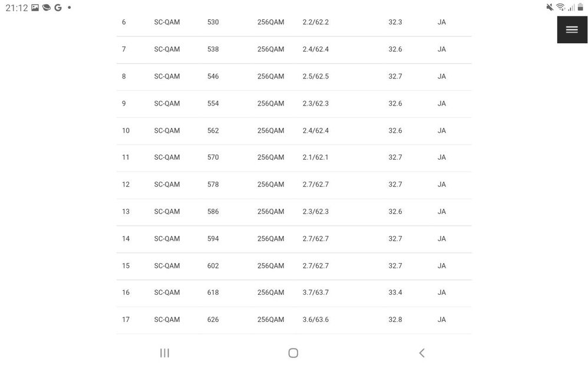
Task: Open the hamburger menu button
Action: tap(572, 29)
